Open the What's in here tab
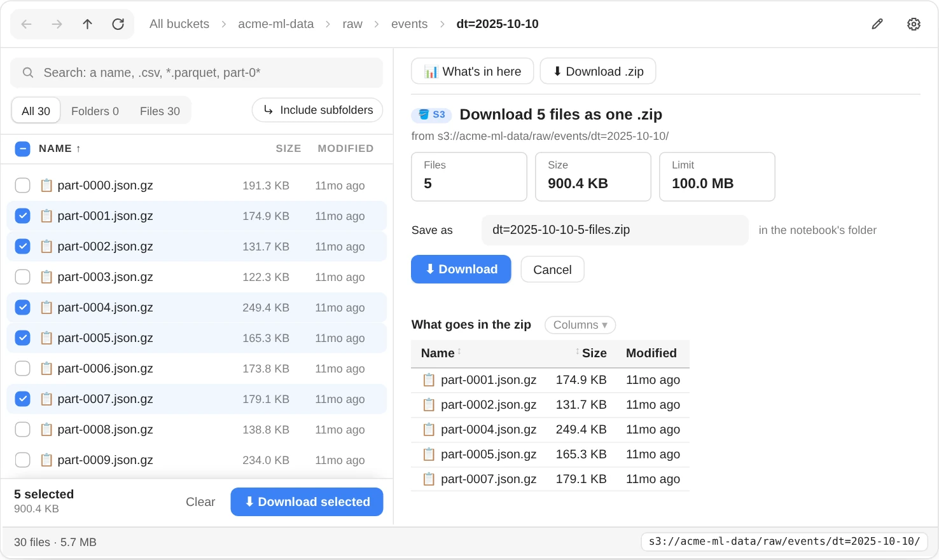 pos(473,71)
